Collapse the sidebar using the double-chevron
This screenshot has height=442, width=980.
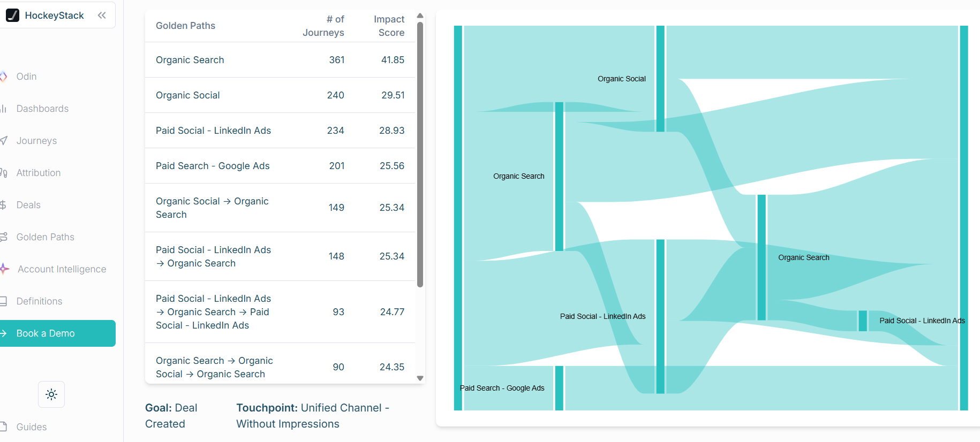pos(102,15)
